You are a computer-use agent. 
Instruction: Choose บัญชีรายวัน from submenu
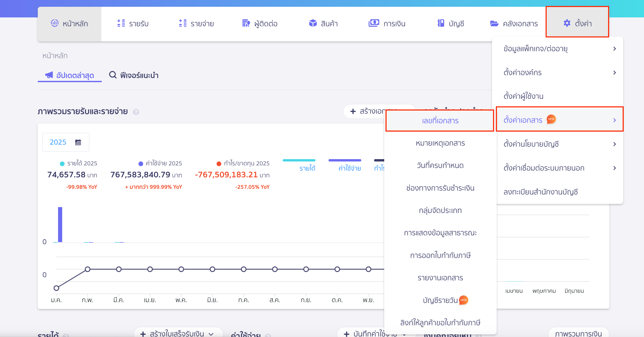[x=440, y=300]
